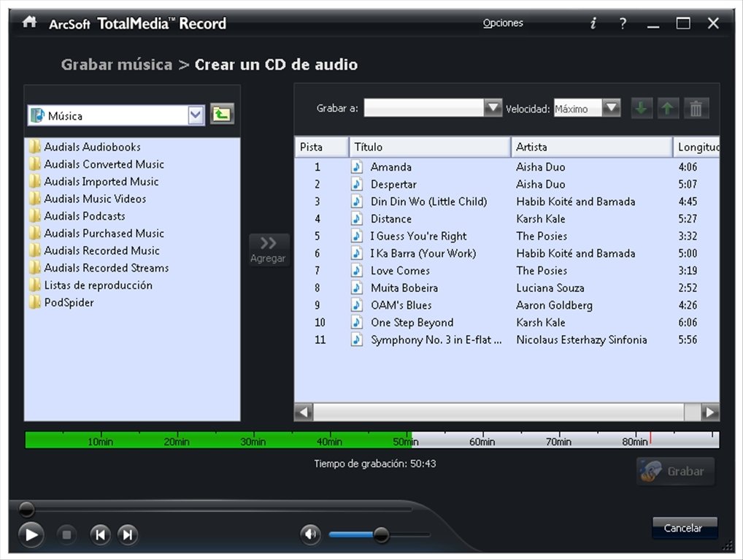Select track I Ka Barra (Your Work)
This screenshot has width=743, height=560.
tap(423, 253)
